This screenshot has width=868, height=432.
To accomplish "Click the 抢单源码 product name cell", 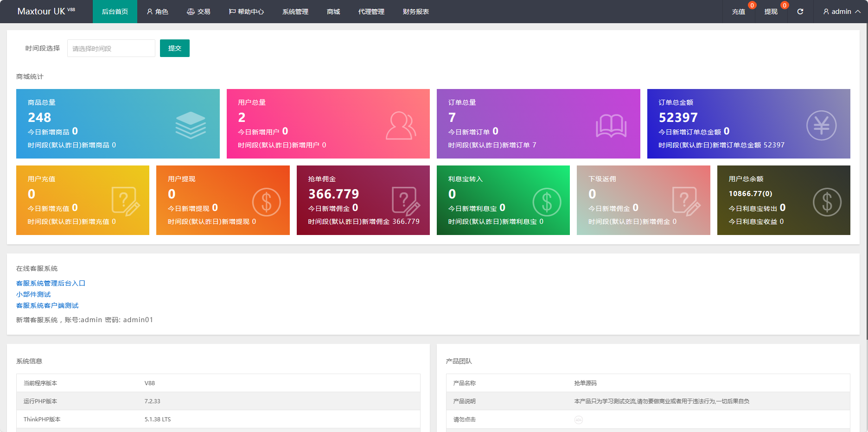I will [585, 383].
